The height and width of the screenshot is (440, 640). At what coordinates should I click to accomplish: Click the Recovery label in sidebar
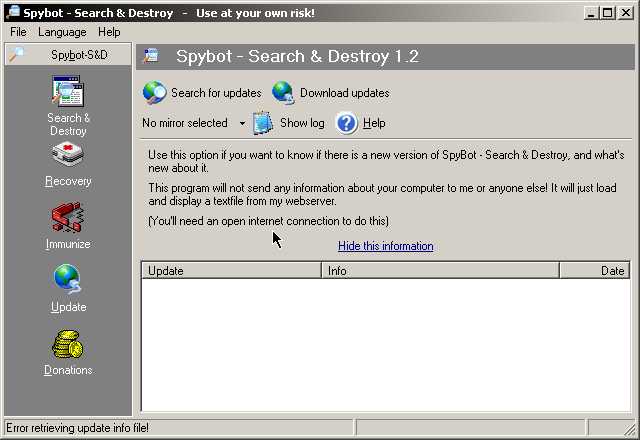(x=68, y=181)
